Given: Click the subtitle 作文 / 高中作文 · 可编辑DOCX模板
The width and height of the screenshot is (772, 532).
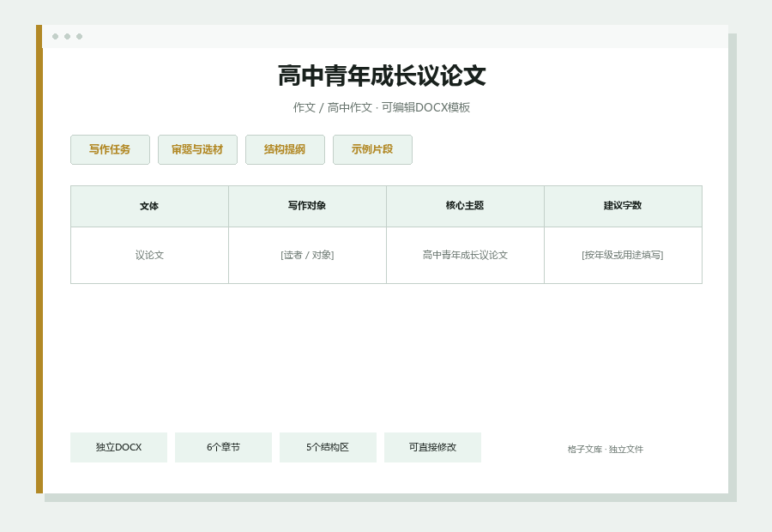Looking at the screenshot, I should tap(382, 107).
